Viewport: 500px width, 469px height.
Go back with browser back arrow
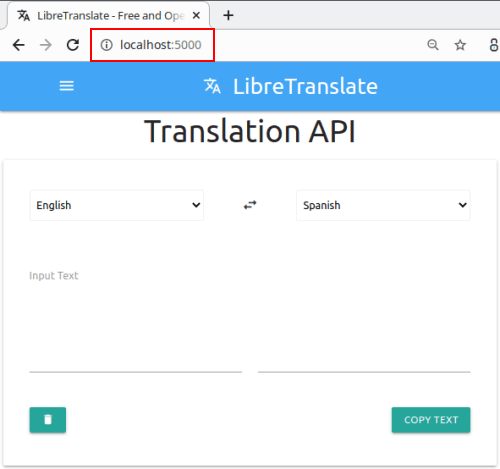pyautogui.click(x=19, y=45)
